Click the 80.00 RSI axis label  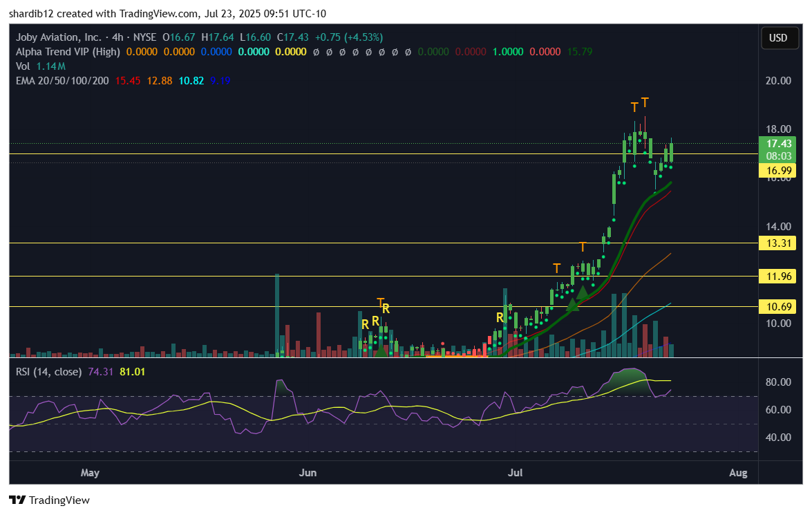click(778, 382)
